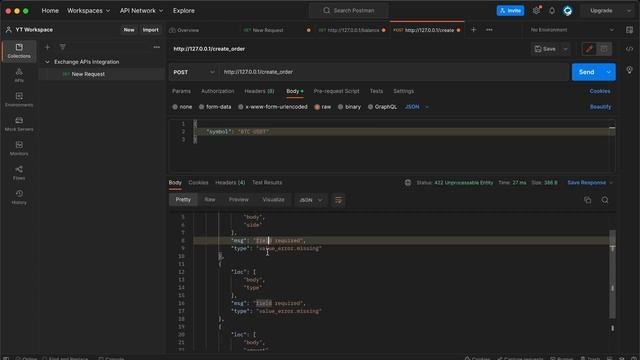Switch to the Tests tab
Image resolution: width=640 pixels, height=360 pixels.
[376, 91]
